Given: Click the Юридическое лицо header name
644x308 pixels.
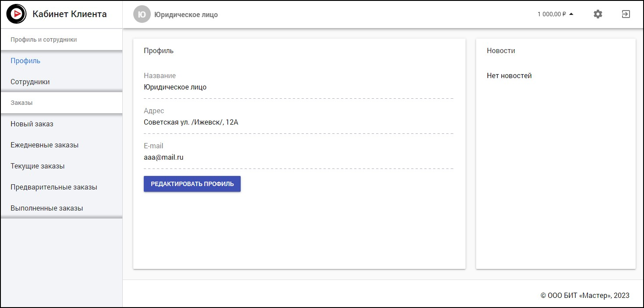Looking at the screenshot, I should (186, 15).
